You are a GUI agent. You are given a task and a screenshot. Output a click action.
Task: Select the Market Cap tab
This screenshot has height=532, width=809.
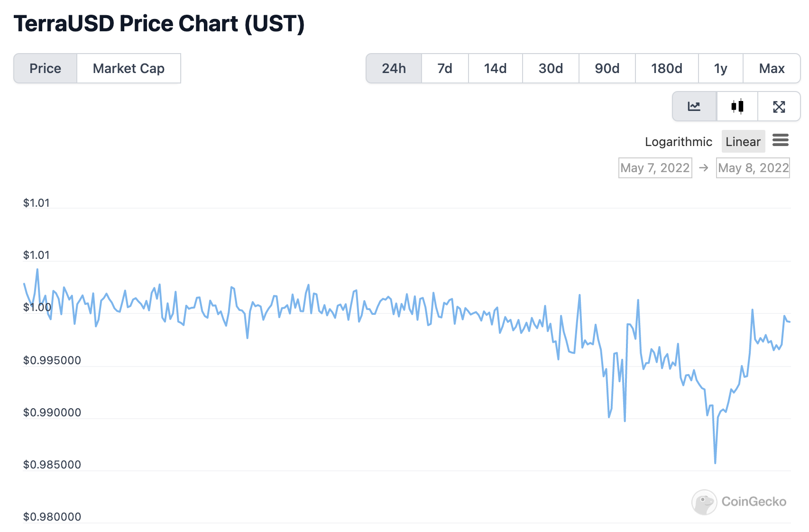click(129, 68)
